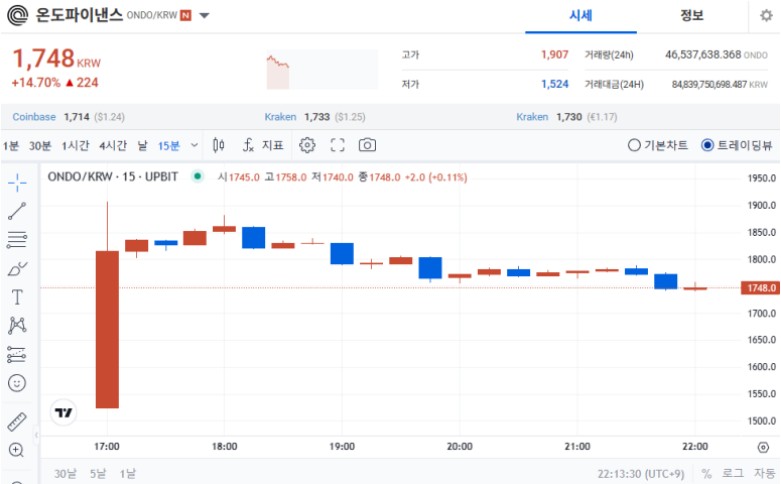Set interval to 1시간
The height and width of the screenshot is (484, 781).
(75, 145)
